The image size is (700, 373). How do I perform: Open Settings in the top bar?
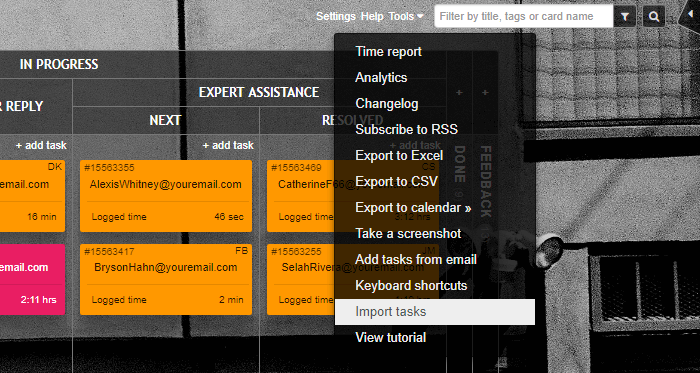click(336, 17)
